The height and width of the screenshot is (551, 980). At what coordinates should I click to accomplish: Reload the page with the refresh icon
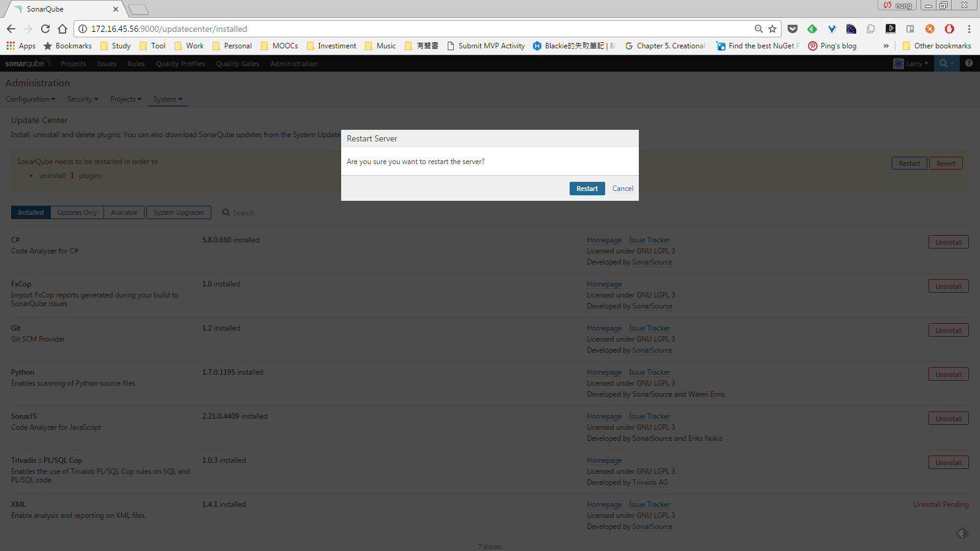click(x=45, y=29)
